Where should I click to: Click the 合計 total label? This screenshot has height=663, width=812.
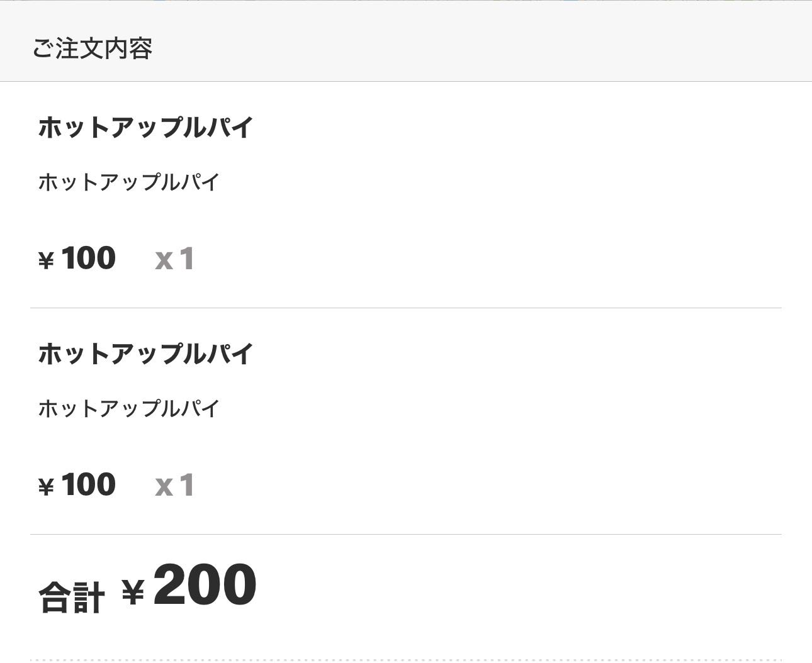pos(71,597)
